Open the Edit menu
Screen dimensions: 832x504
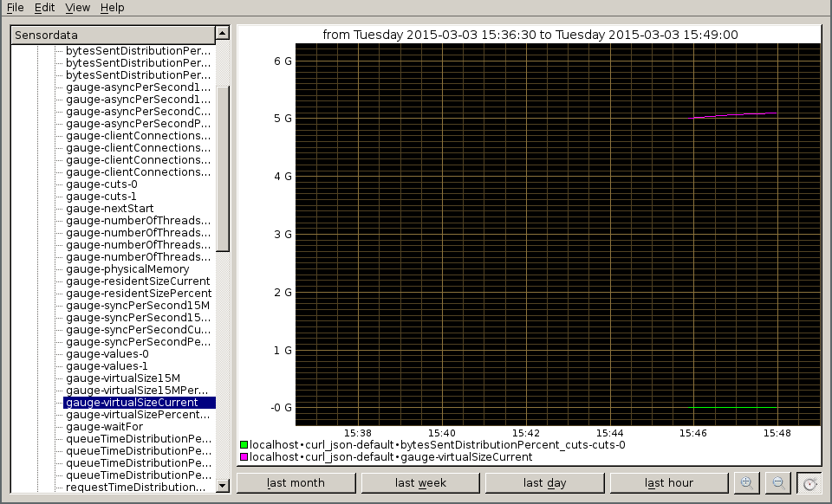point(44,8)
